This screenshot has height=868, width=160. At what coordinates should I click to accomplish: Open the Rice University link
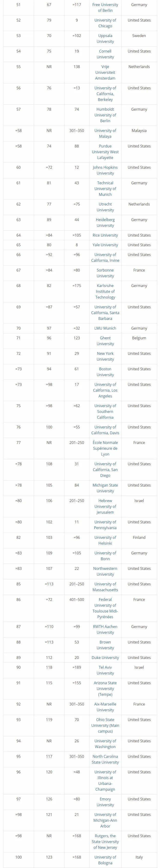pyautogui.click(x=105, y=235)
